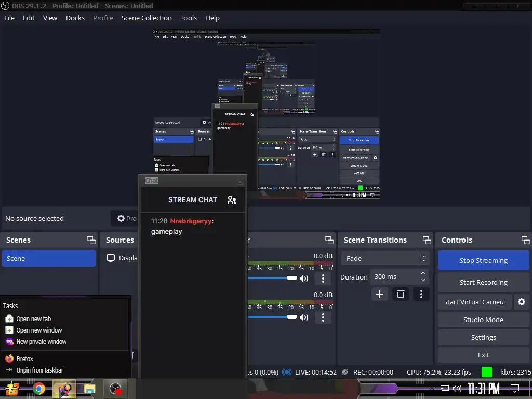Enable Studio Mode
Image resolution: width=532 pixels, height=399 pixels.
[484, 320]
